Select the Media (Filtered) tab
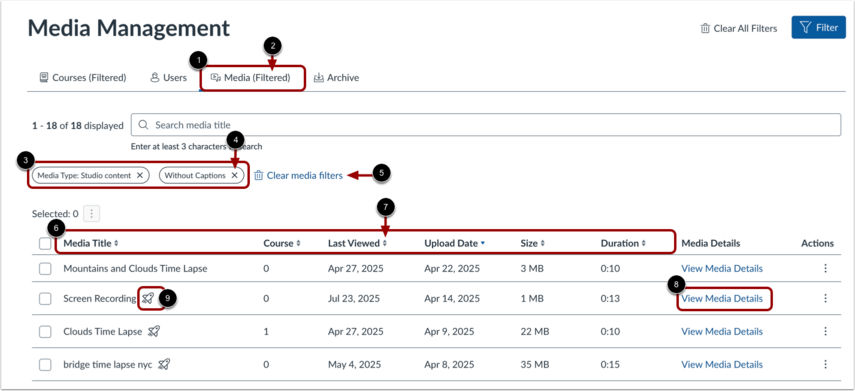Image resolution: width=855 pixels, height=391 pixels. [250, 77]
